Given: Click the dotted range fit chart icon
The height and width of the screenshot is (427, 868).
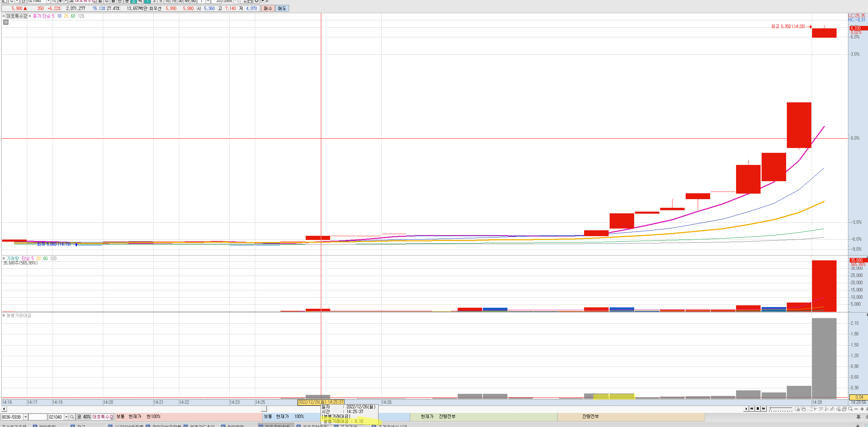Looking at the screenshot, I should click(809, 409).
